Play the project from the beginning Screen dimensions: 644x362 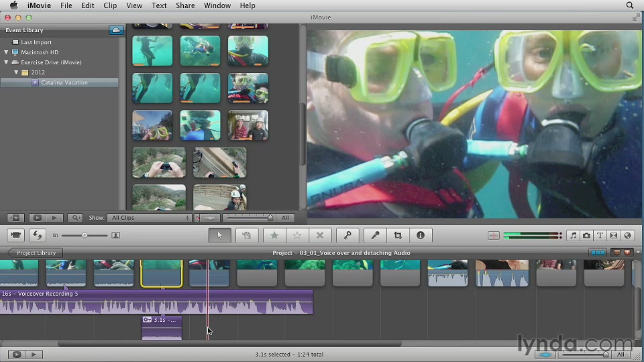[x=34, y=355]
